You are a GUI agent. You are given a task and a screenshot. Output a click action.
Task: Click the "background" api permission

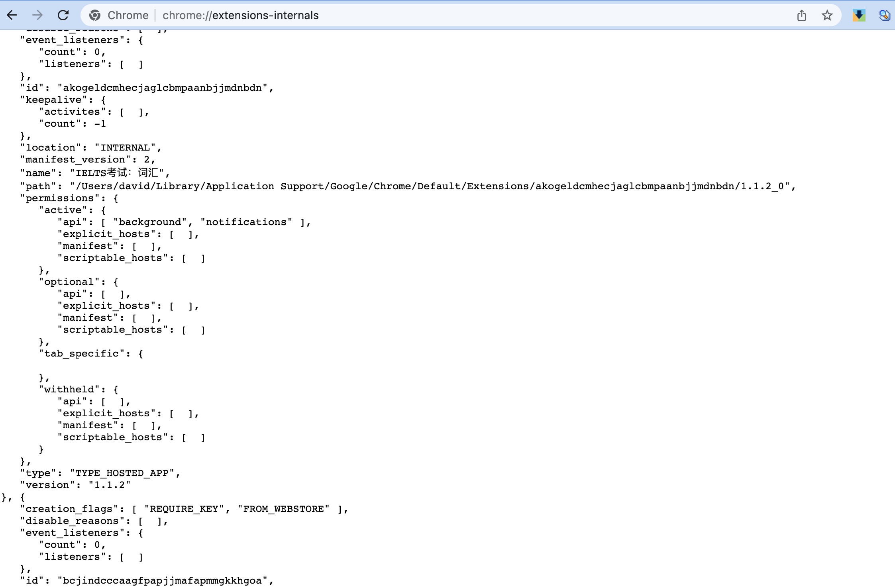point(150,222)
